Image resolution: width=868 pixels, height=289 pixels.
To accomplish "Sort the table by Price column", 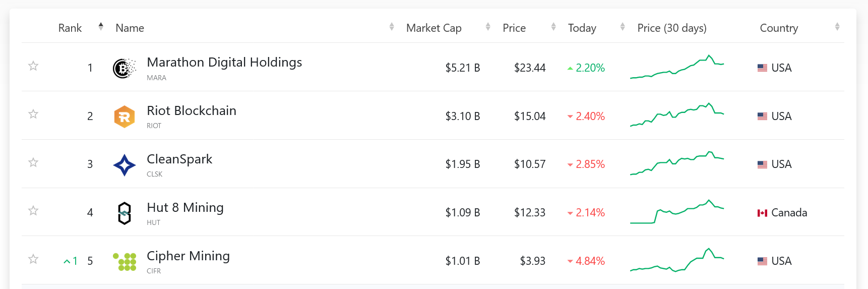I will click(514, 28).
